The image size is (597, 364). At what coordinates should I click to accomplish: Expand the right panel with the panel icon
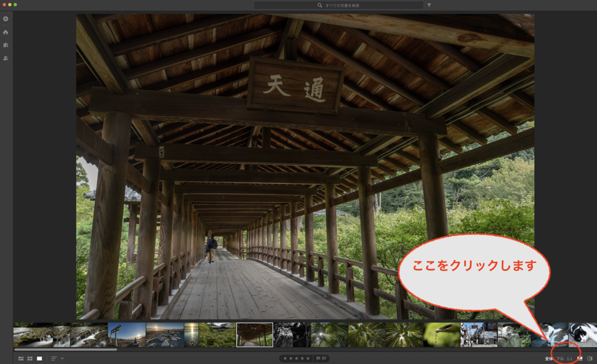coord(590,359)
